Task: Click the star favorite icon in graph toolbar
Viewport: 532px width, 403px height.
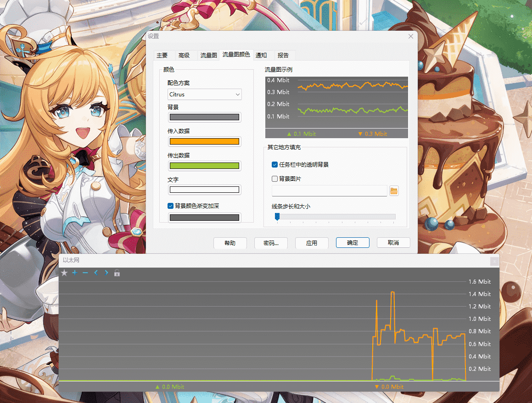Action: click(64, 273)
